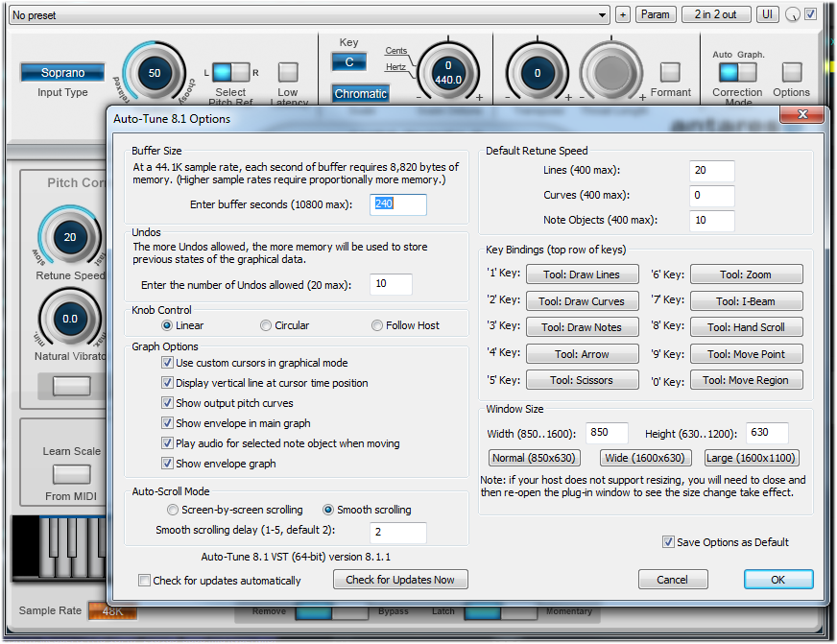Viewport: 837px width, 644px height.
Task: Close the Auto-Tune 8.1 Options dialog
Action: click(x=802, y=114)
